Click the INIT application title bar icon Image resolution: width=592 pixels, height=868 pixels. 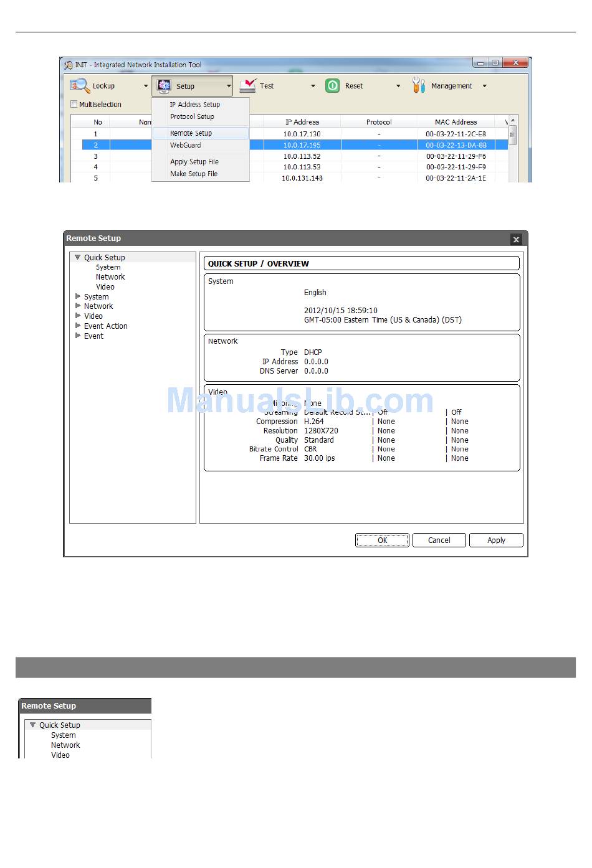point(68,65)
